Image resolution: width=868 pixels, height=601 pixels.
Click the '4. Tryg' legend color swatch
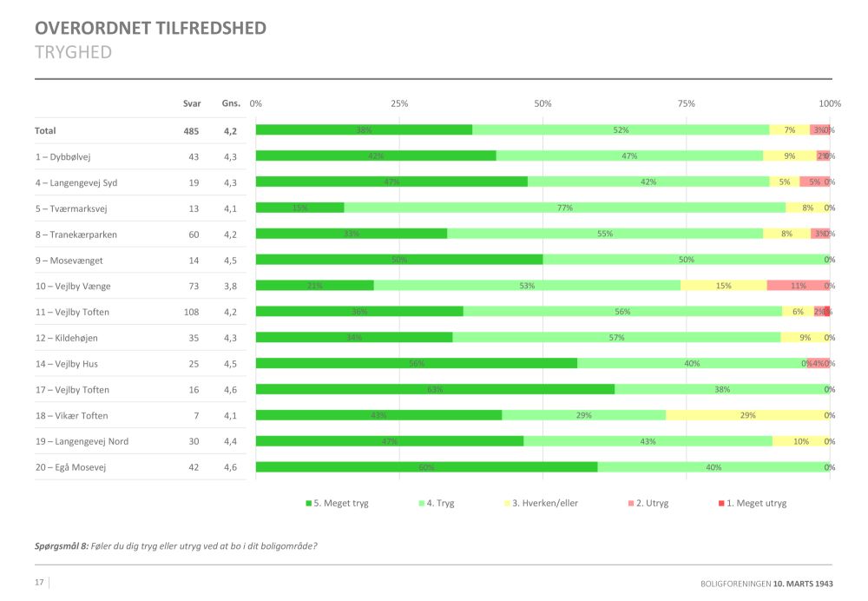tap(423, 504)
